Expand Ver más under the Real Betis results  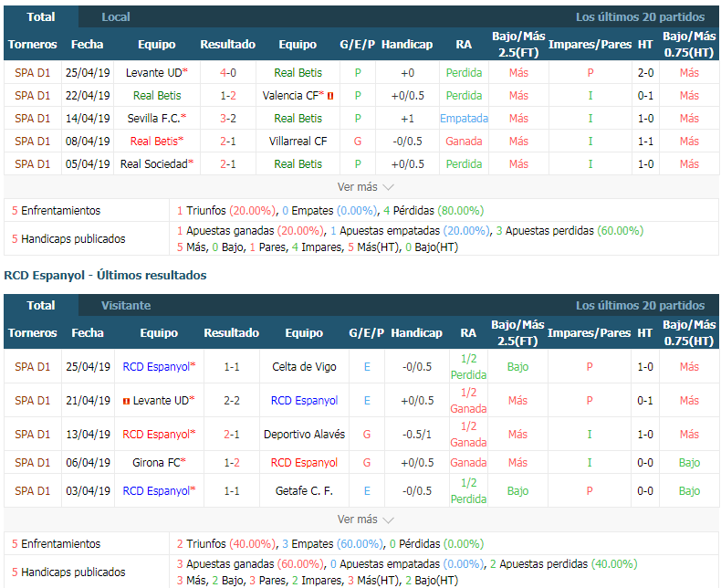coord(366,187)
